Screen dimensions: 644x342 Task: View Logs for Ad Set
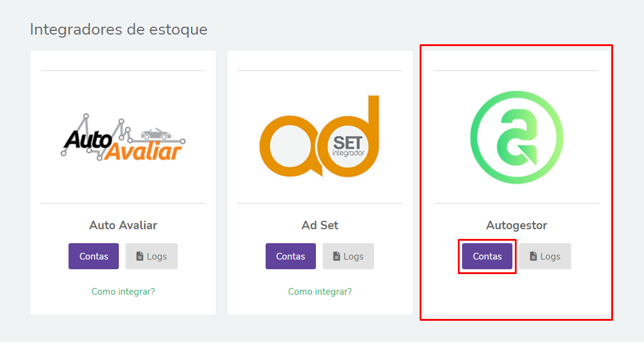tap(348, 256)
